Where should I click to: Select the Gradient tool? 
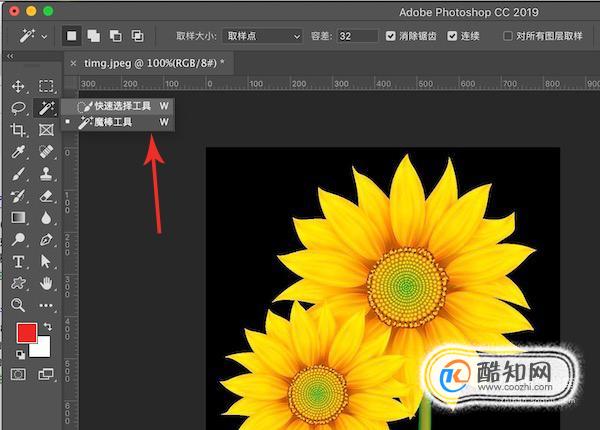[18, 218]
